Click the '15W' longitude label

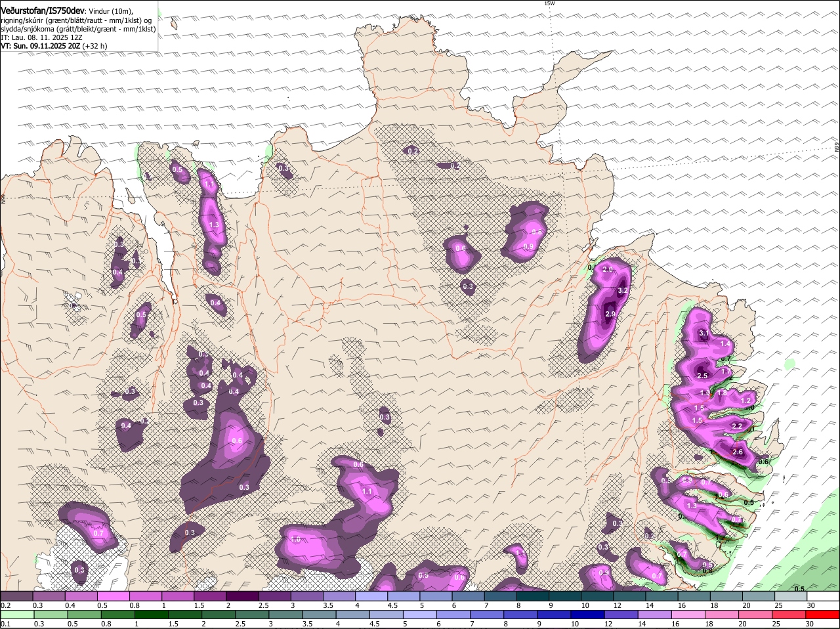[x=549, y=4]
